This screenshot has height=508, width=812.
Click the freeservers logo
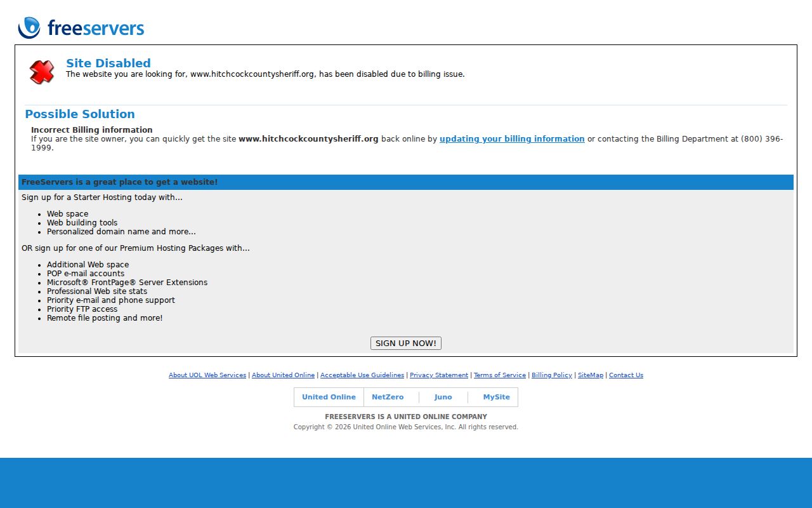click(81, 28)
